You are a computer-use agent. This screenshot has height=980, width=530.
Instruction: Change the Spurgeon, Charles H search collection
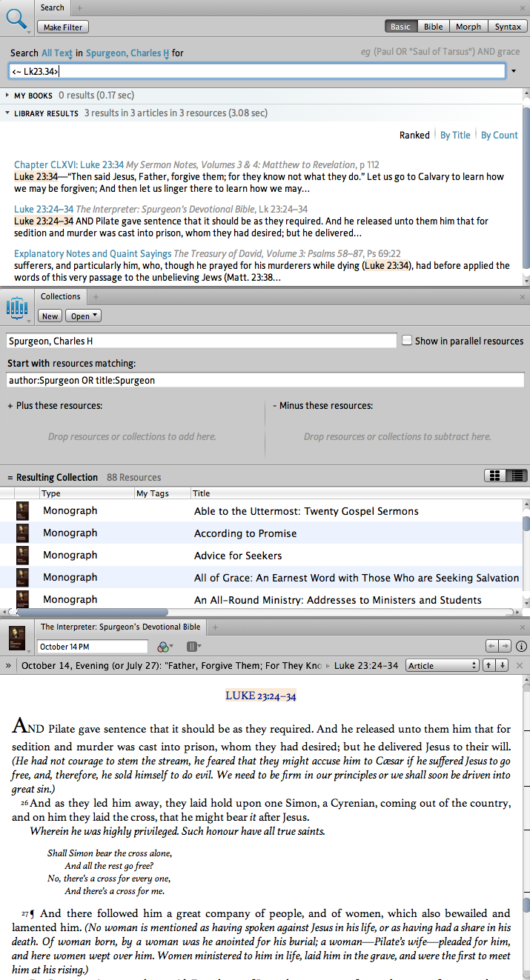click(127, 53)
